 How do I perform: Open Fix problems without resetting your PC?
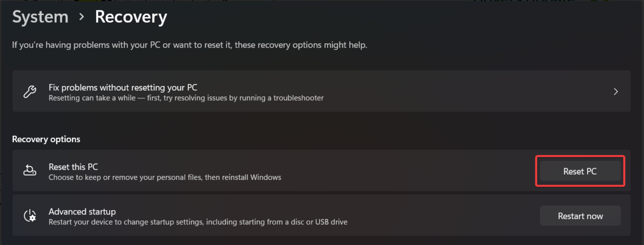[x=123, y=87]
